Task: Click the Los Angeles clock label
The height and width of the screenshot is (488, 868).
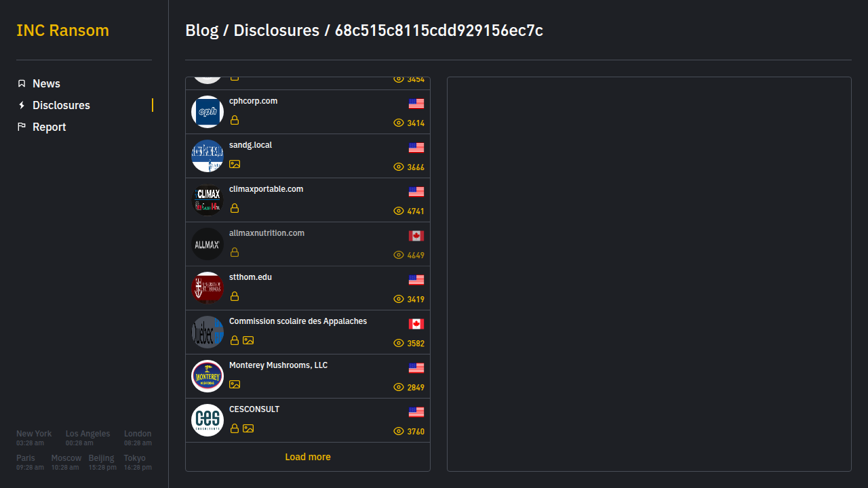Action: (x=87, y=434)
